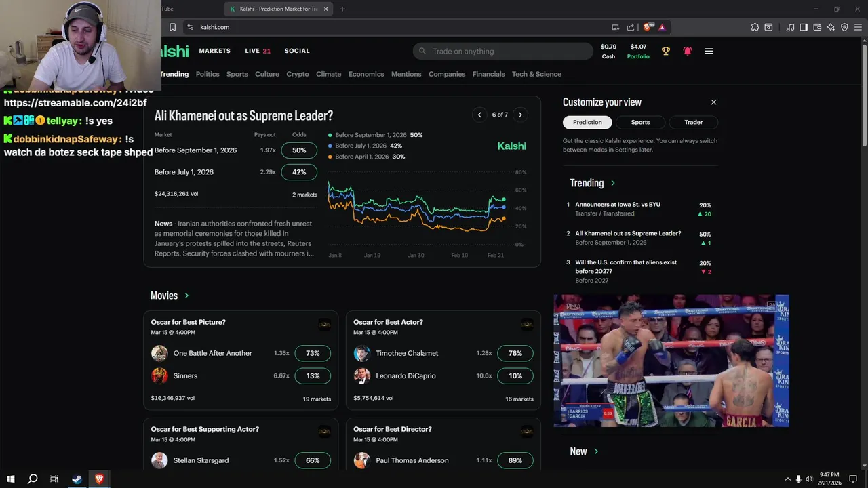Image resolution: width=868 pixels, height=488 pixels.
Task: Select the Trader view mode
Action: [693, 122]
